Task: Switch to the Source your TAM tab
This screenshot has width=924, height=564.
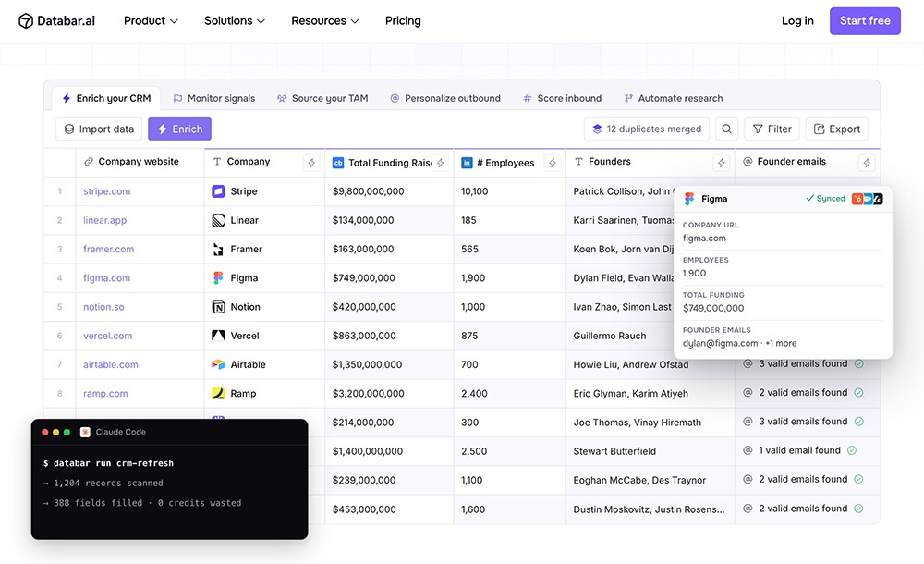Action: (x=322, y=98)
